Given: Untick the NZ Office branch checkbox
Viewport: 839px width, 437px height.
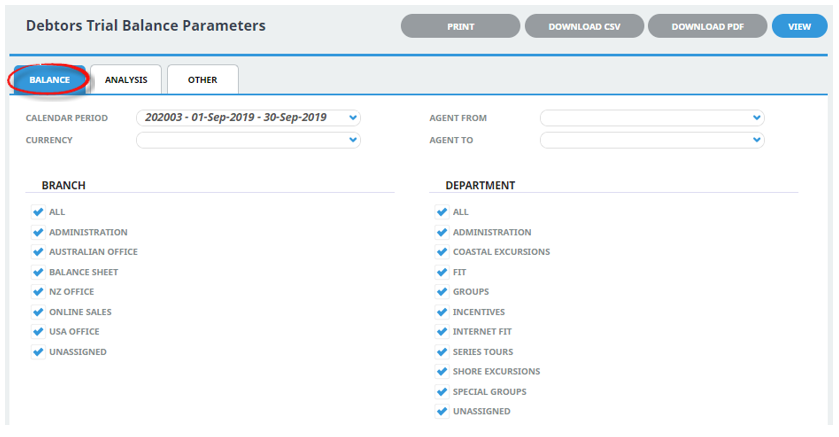Looking at the screenshot, I should click(38, 292).
